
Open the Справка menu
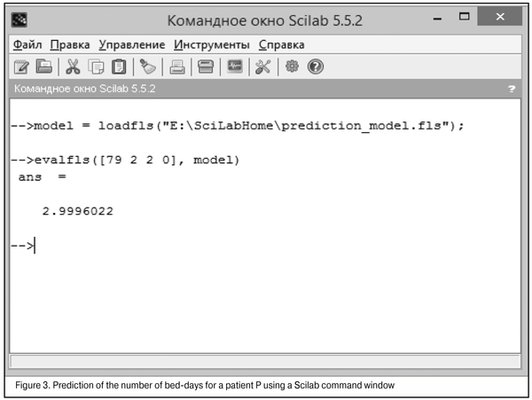click(281, 44)
